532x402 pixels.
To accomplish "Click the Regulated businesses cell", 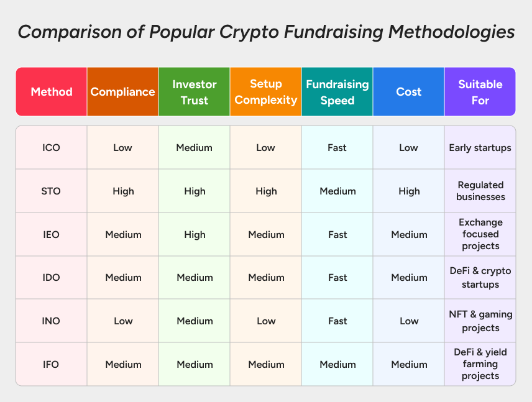I will tap(480, 191).
